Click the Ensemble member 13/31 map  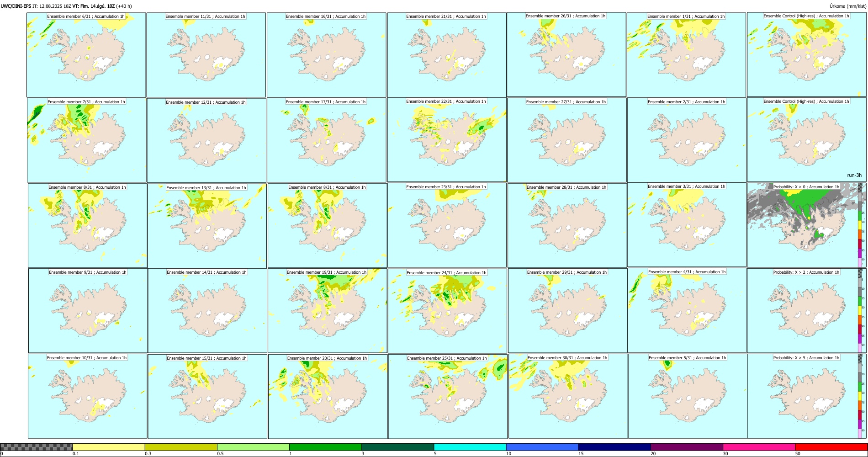207,226
